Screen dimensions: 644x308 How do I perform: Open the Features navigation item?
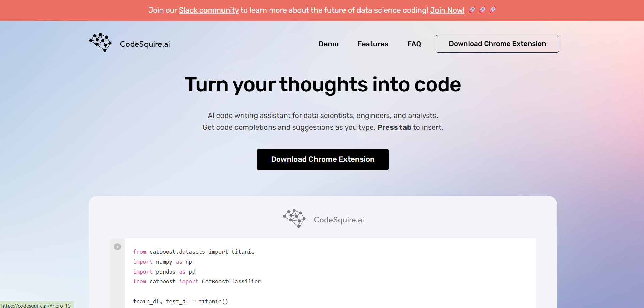pyautogui.click(x=372, y=44)
